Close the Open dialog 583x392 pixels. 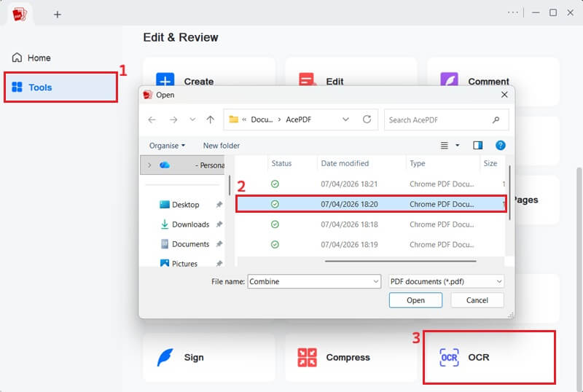click(504, 95)
